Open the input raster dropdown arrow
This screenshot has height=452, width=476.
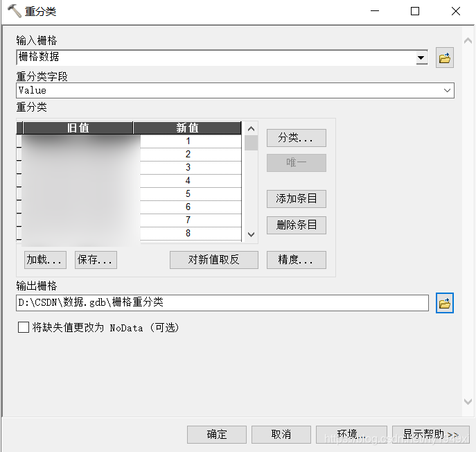tap(421, 58)
